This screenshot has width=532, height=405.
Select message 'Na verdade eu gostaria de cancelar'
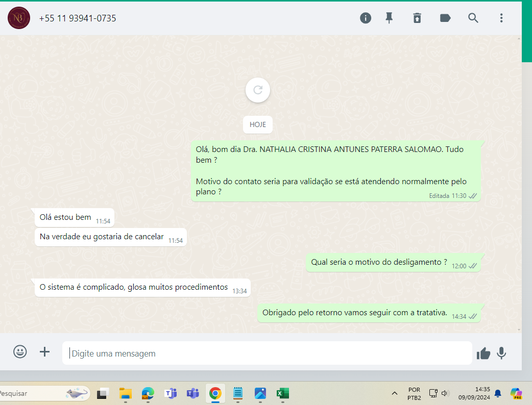(111, 237)
